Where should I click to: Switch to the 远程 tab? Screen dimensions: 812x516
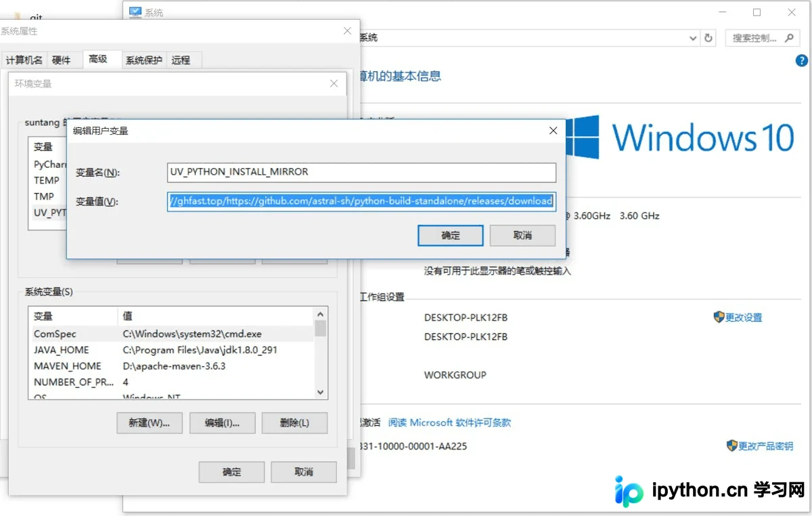pos(181,60)
